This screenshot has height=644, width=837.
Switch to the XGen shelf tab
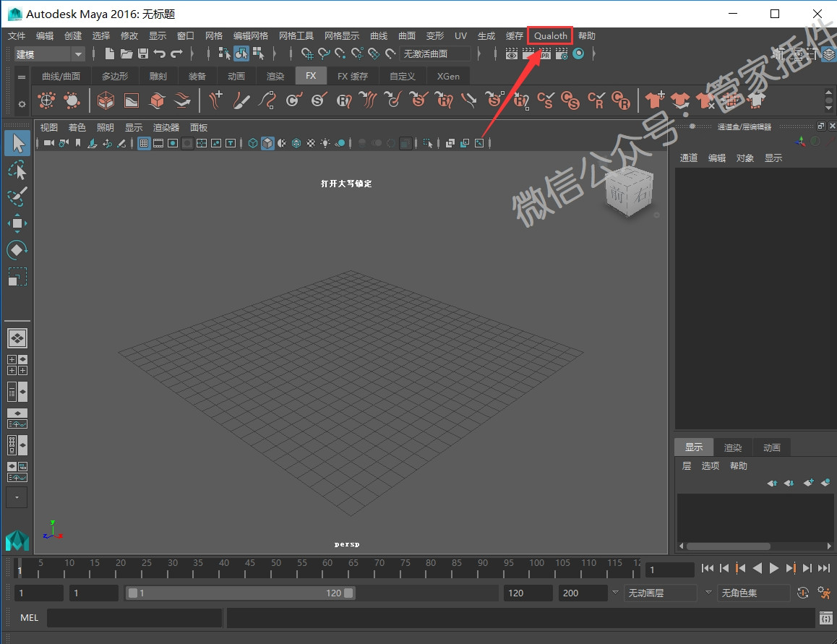click(448, 77)
